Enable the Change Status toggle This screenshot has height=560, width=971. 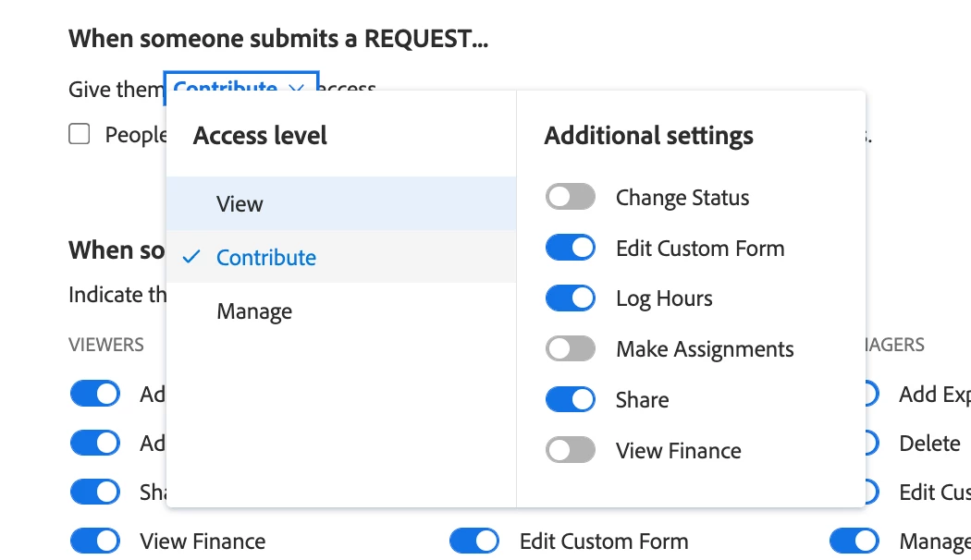tap(570, 198)
